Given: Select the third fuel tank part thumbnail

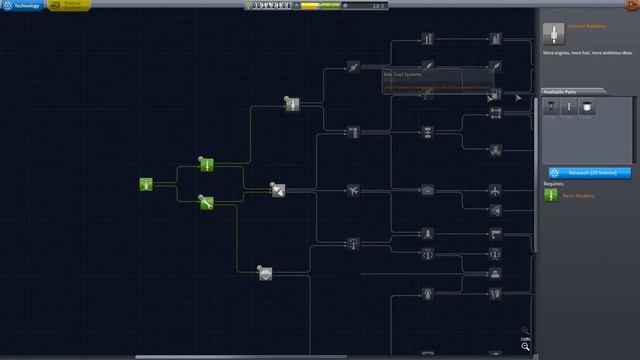Looking at the screenshot, I should tap(587, 107).
